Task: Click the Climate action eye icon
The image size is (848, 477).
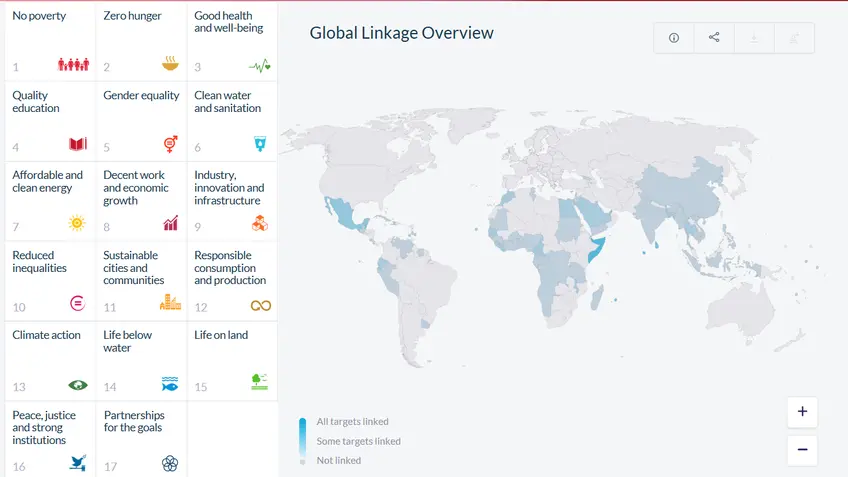Action: (78, 385)
